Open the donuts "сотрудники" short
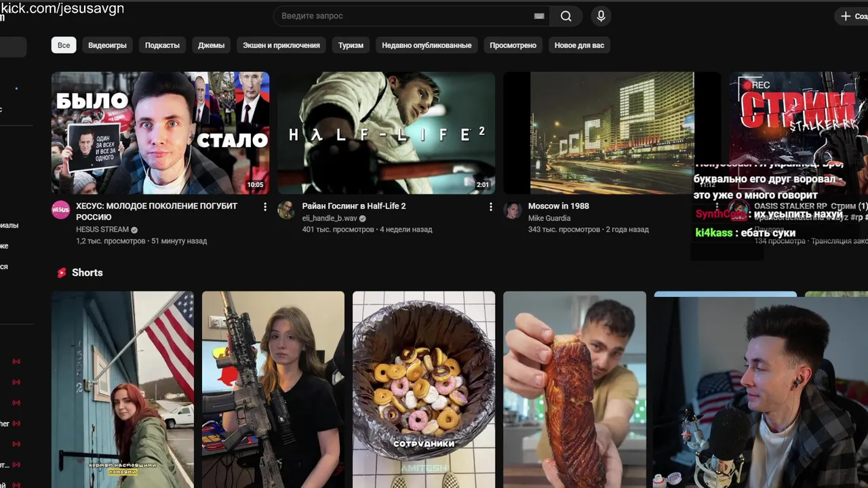The image size is (868, 488). [424, 390]
